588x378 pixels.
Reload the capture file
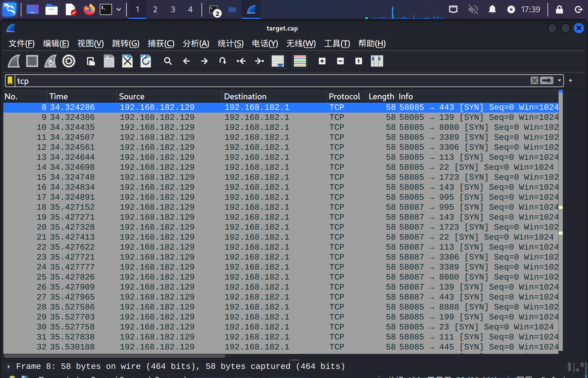click(x=146, y=61)
